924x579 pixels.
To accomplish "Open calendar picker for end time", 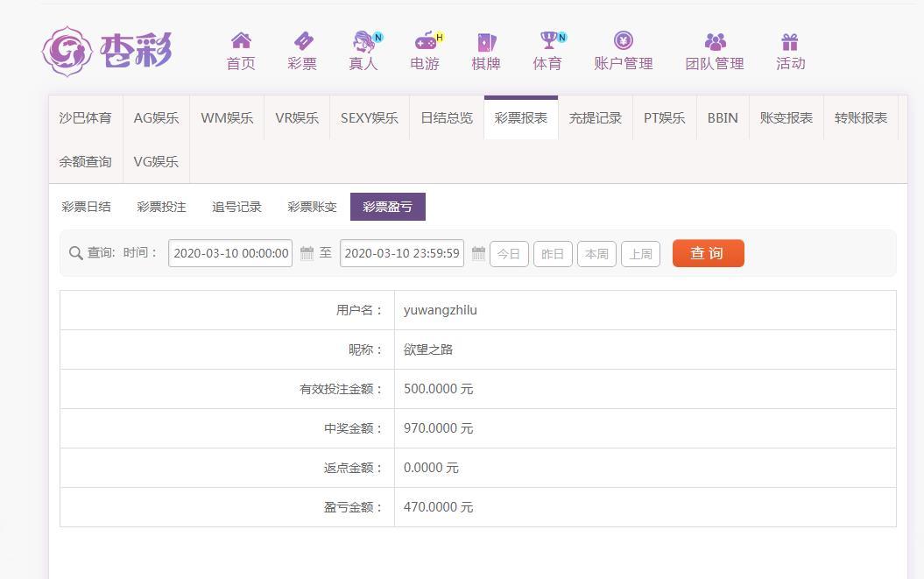I will pos(478,253).
